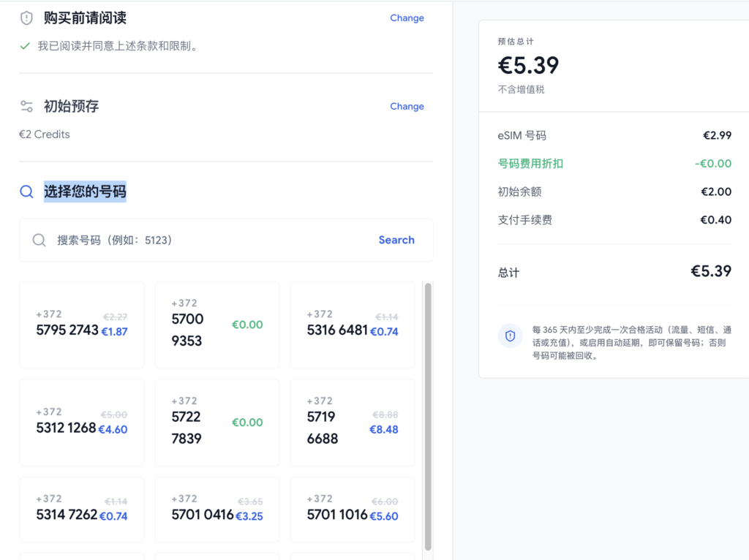The width and height of the screenshot is (749, 560).
Task: Click the 初始预存 heading
Action: click(x=71, y=106)
